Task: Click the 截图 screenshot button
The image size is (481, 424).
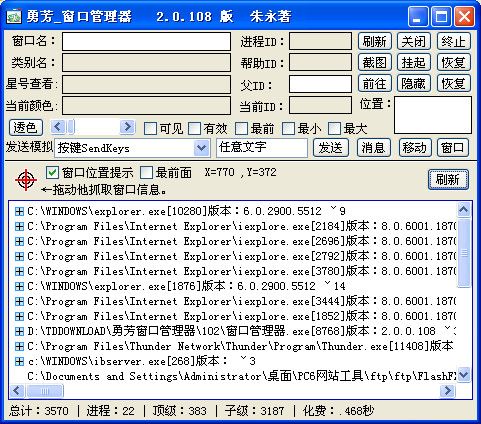Action: click(x=375, y=62)
